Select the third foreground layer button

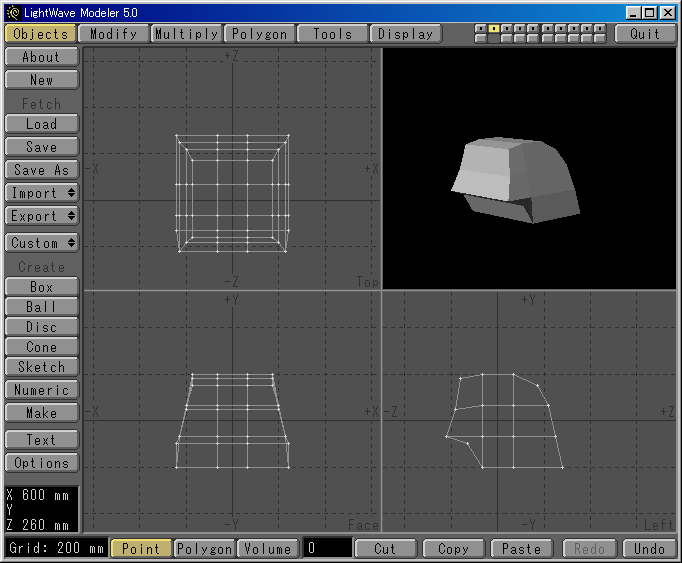[507, 28]
